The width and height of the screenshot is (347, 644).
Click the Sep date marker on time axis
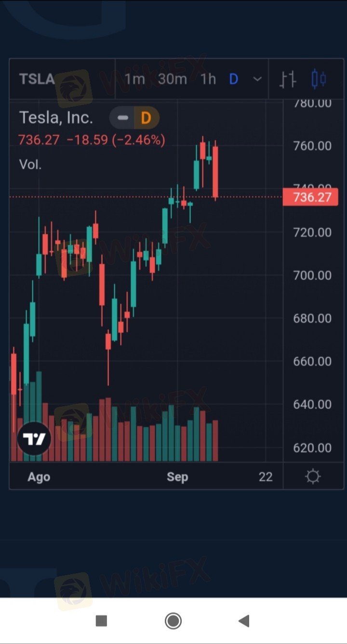click(x=177, y=477)
